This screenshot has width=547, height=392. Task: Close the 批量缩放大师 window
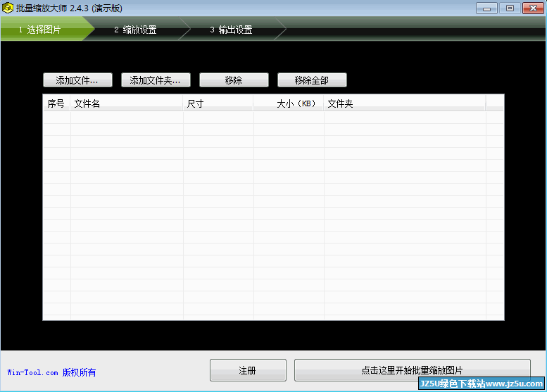[533, 8]
